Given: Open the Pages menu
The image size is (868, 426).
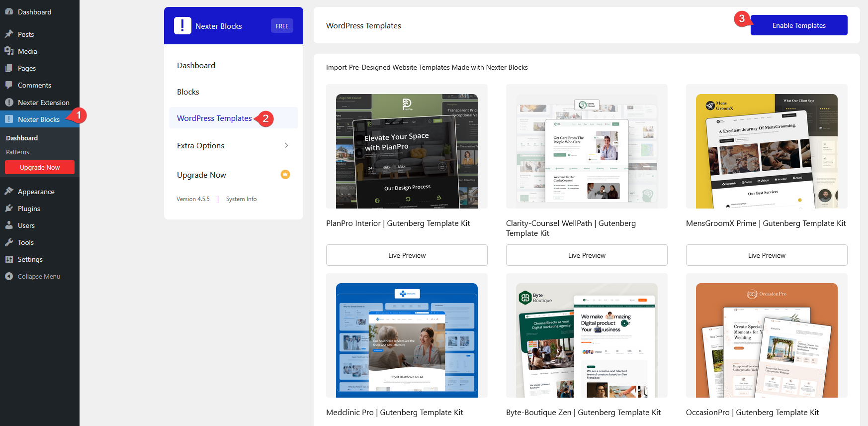Looking at the screenshot, I should click(x=40, y=68).
